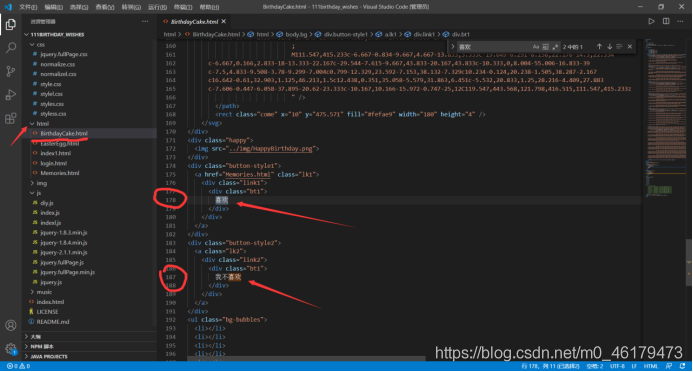
Task: Open Memories.html in explorer tree
Action: coord(60,173)
